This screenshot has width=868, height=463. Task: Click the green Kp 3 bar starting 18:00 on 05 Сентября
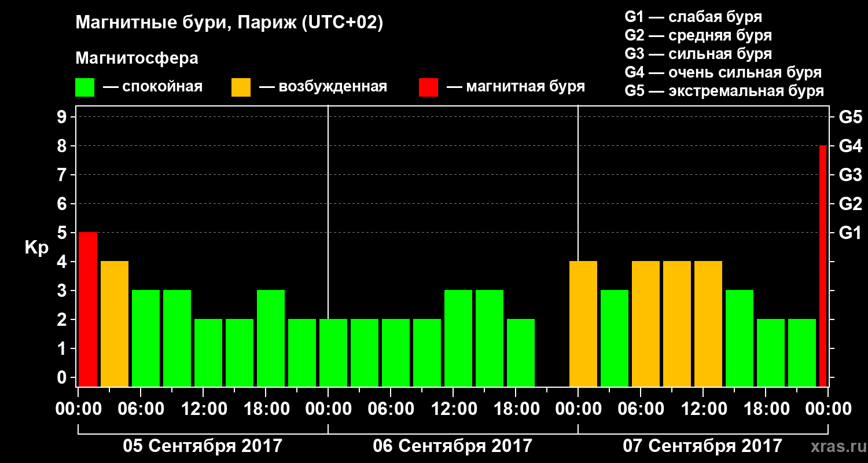pyautogui.click(x=271, y=339)
